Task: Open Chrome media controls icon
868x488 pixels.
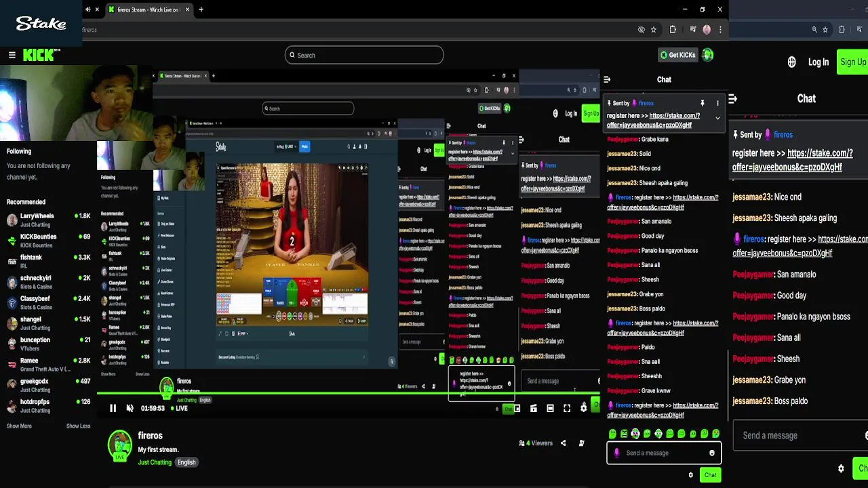Action: 693,30
